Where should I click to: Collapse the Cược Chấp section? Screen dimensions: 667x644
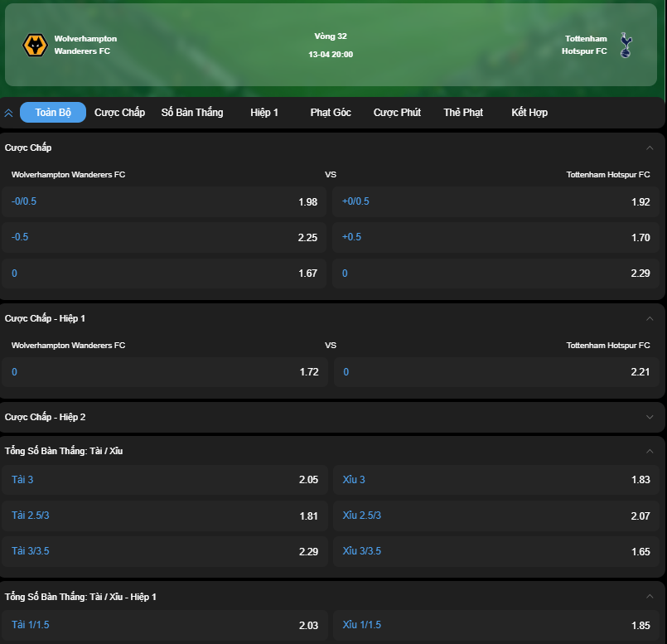(x=650, y=148)
